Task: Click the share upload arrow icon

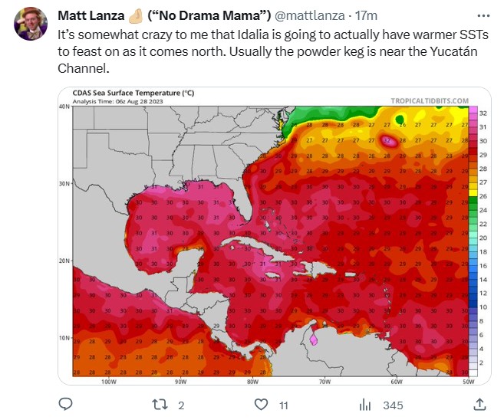Action: pos(479,404)
